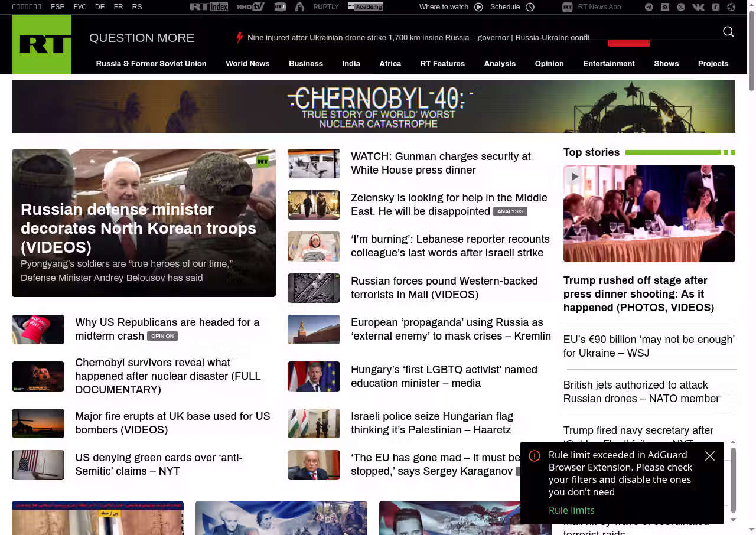Screen dimensions: 756x535
Task: Click the Chernobyl 40 banner
Action: pos(373,106)
